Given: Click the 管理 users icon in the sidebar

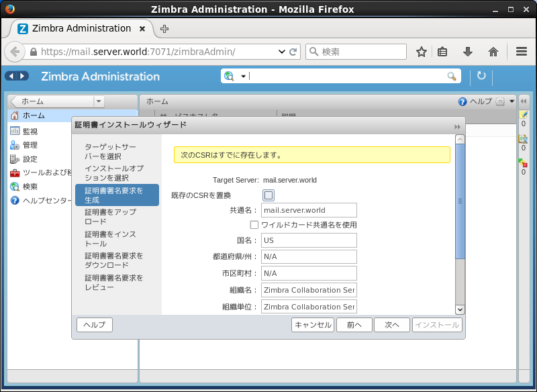Looking at the screenshot, I should coord(15,145).
